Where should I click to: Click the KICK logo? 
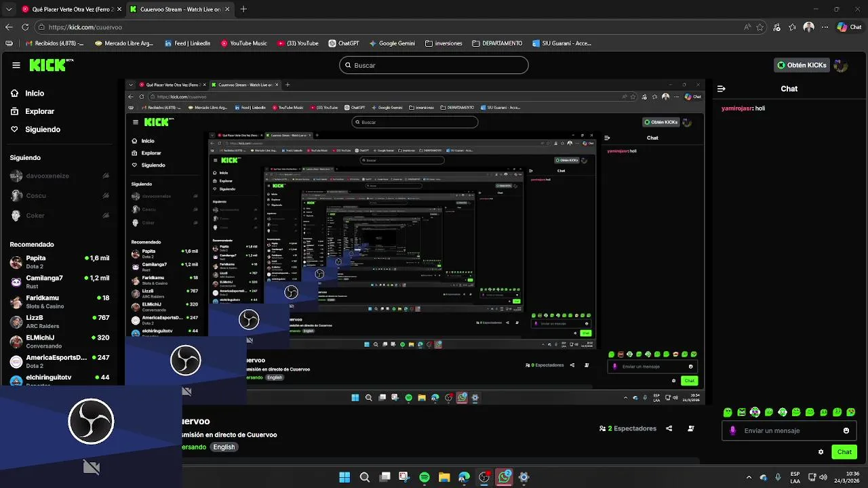tap(51, 65)
